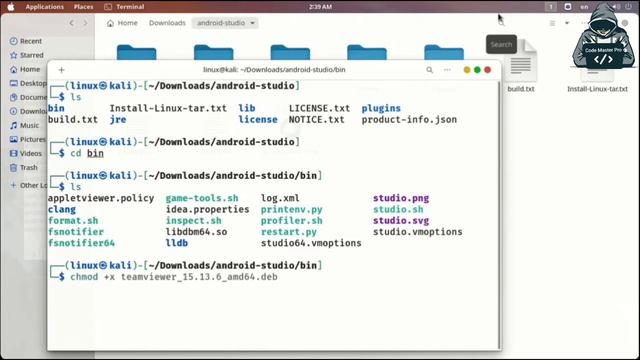Screen dimensions: 640x360
Task: Click the file manager search icon
Action: pos(501,23)
